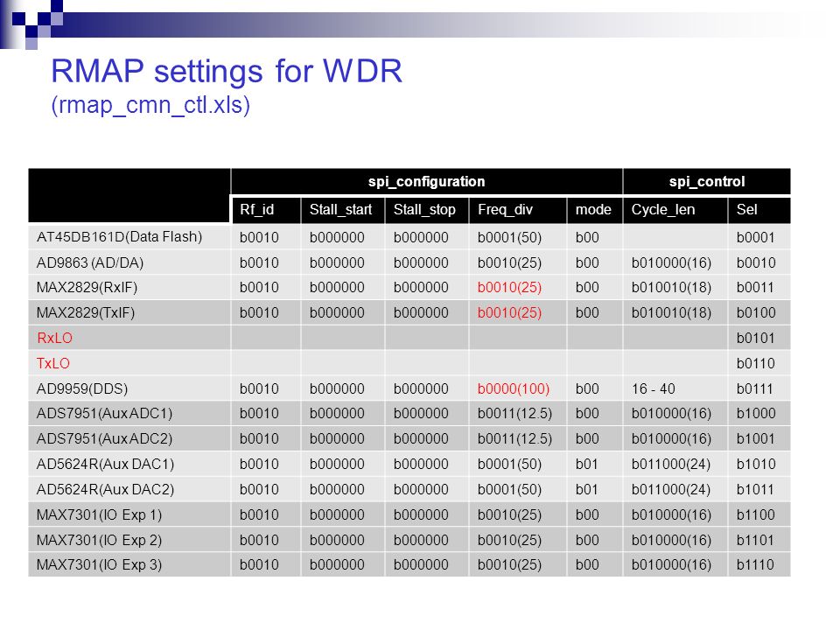Select the 'Cycle_len' column header
This screenshot has width=840, height=630.
point(662,209)
